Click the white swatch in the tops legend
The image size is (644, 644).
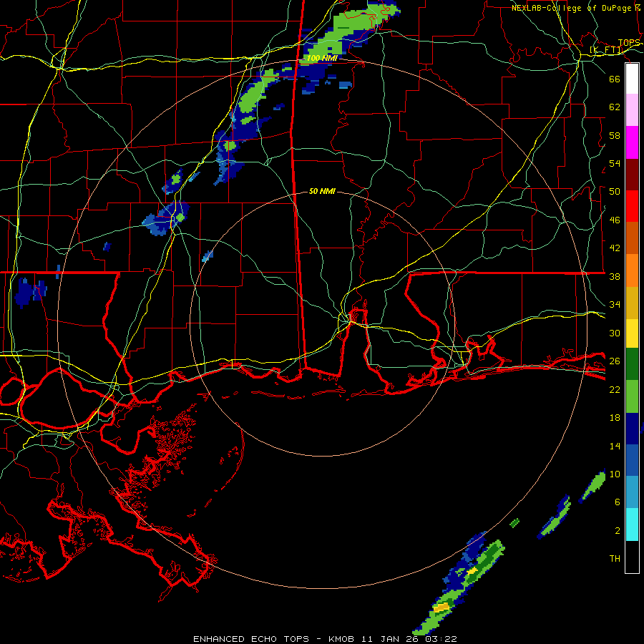click(632, 79)
